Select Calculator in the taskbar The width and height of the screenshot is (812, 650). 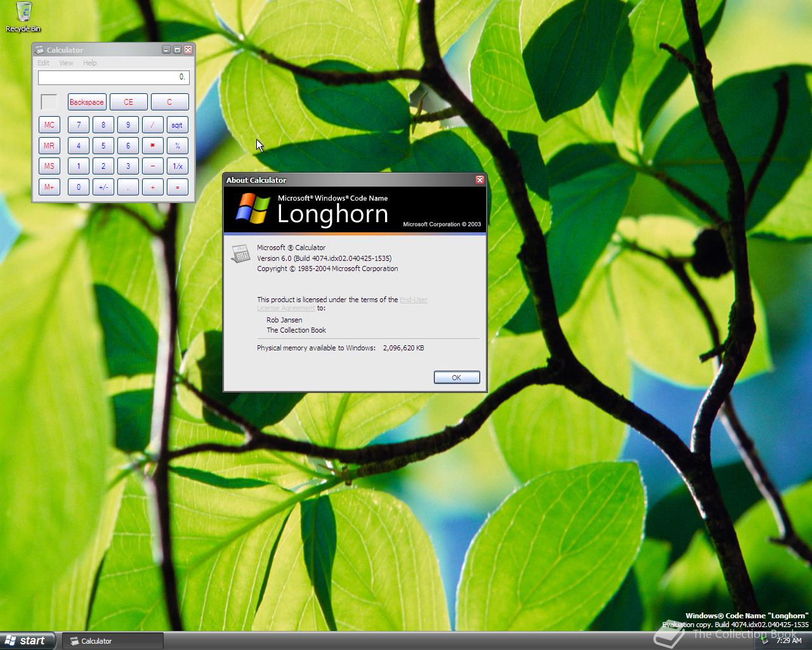[113, 641]
